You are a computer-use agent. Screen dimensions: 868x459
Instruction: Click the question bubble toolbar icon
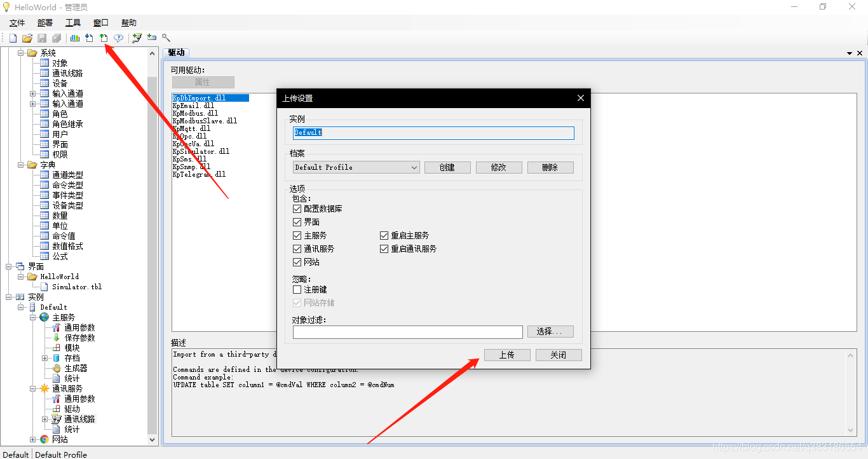pos(118,38)
